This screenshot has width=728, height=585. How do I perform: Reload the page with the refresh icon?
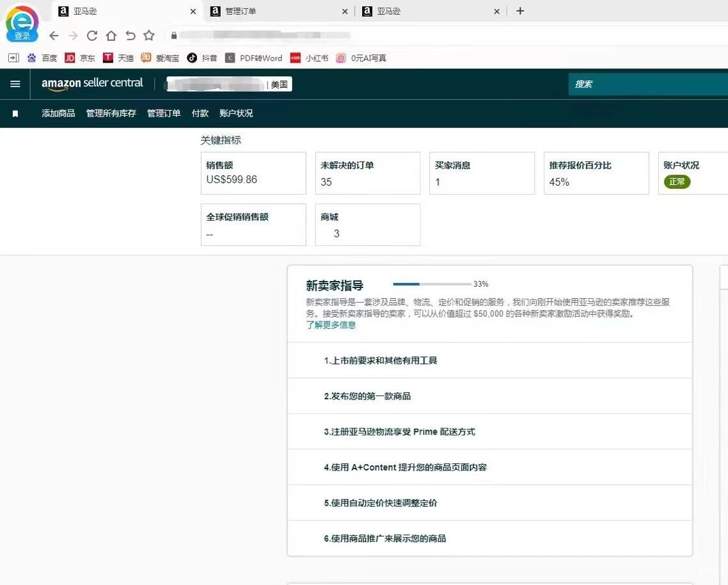pos(92,36)
